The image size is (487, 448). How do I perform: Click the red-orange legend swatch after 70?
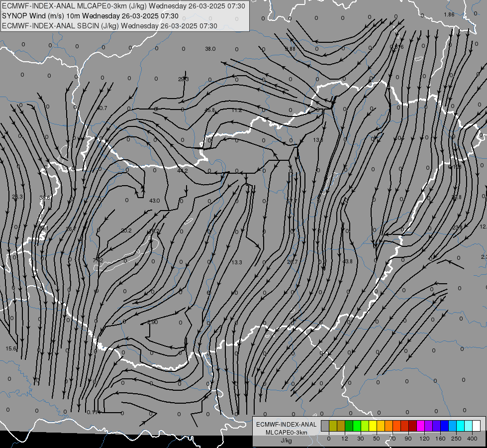pos(397,426)
